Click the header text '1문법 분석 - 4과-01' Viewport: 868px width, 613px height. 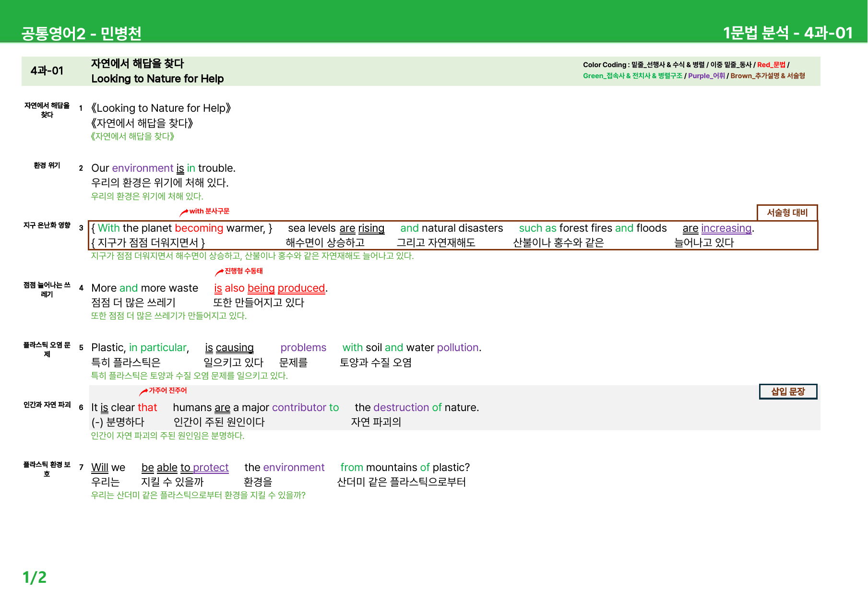[788, 33]
